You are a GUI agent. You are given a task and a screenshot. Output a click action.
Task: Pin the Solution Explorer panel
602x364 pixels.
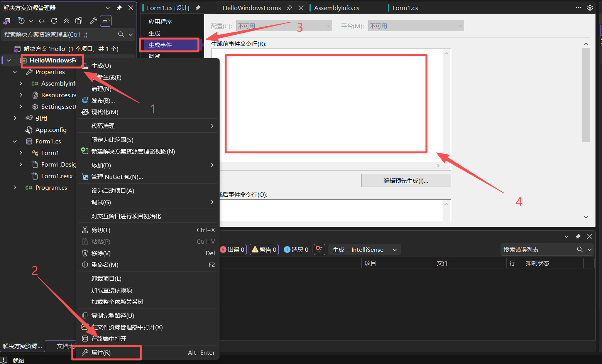click(x=119, y=8)
